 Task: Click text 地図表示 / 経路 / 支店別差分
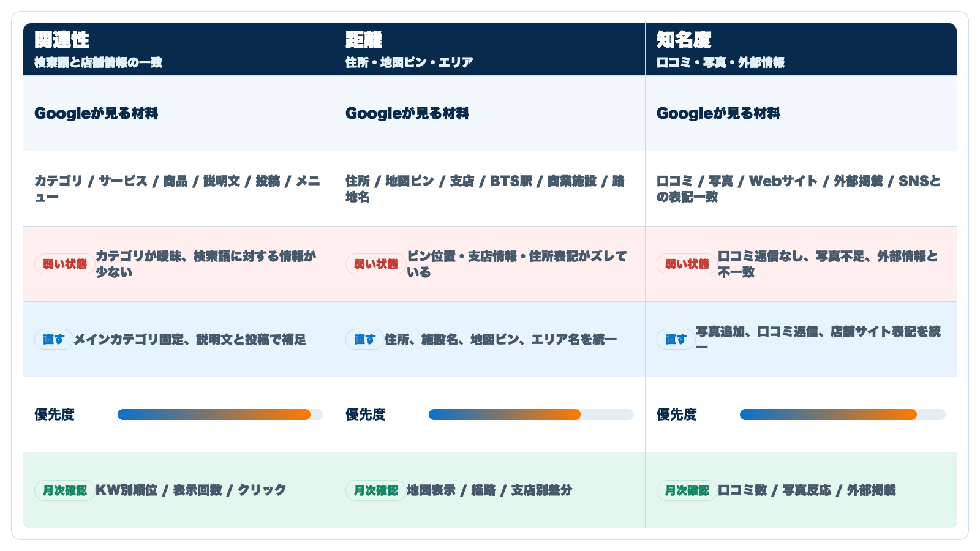click(x=489, y=490)
